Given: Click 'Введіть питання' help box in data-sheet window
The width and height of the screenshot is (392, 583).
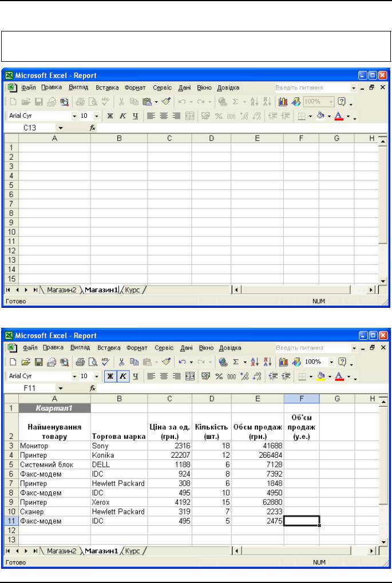Looking at the screenshot, I should (x=312, y=348).
